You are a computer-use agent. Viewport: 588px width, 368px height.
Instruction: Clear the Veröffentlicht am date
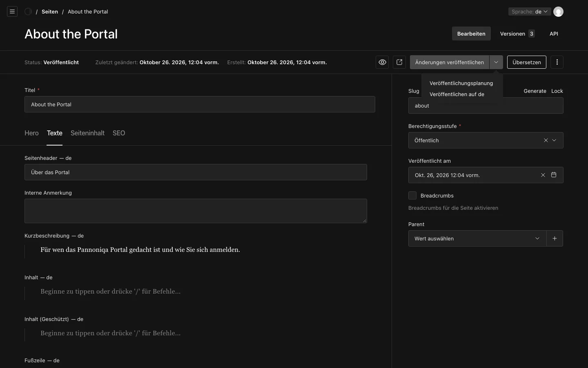coord(543,175)
